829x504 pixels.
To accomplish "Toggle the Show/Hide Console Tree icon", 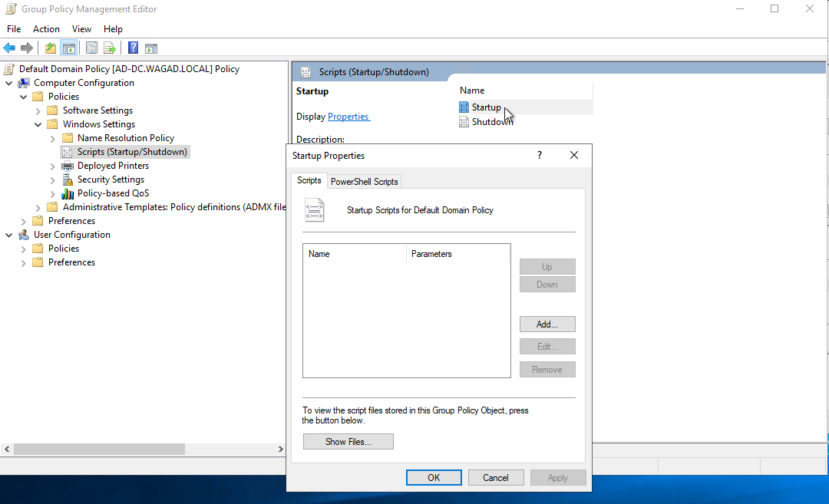I will [x=69, y=48].
